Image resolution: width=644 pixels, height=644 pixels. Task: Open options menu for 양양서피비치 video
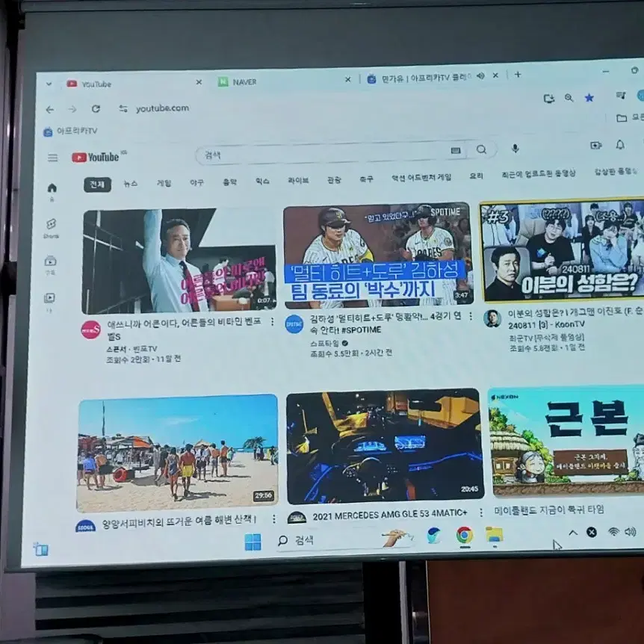click(274, 519)
